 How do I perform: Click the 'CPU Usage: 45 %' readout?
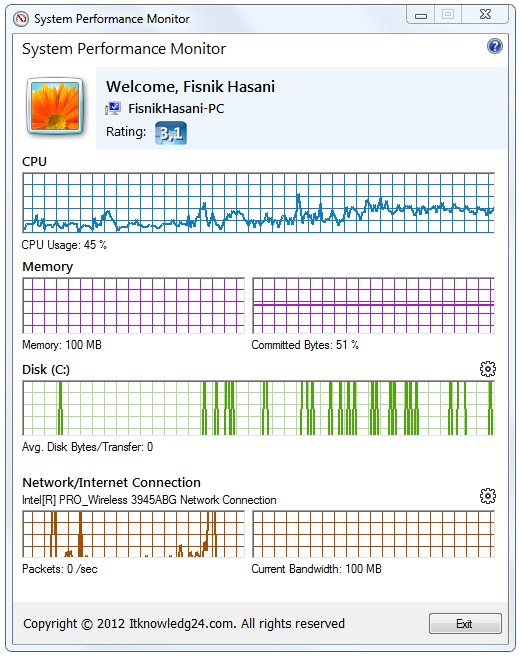(x=64, y=245)
